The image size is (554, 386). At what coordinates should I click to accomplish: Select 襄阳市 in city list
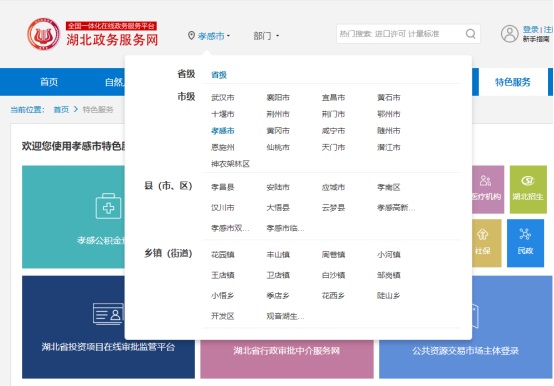[x=278, y=97]
